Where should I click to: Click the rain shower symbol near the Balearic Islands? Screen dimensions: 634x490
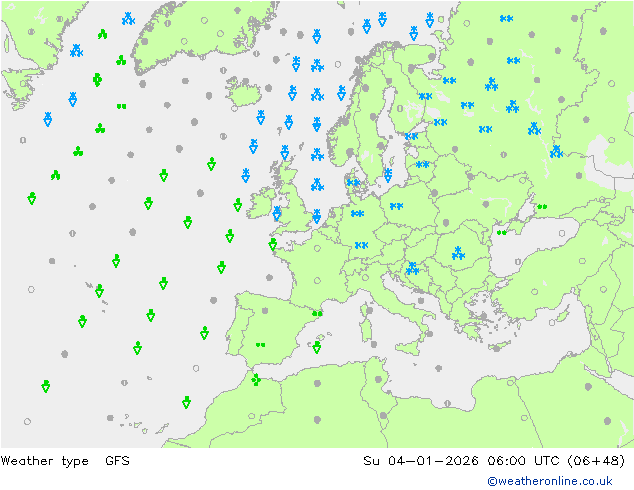tap(317, 347)
